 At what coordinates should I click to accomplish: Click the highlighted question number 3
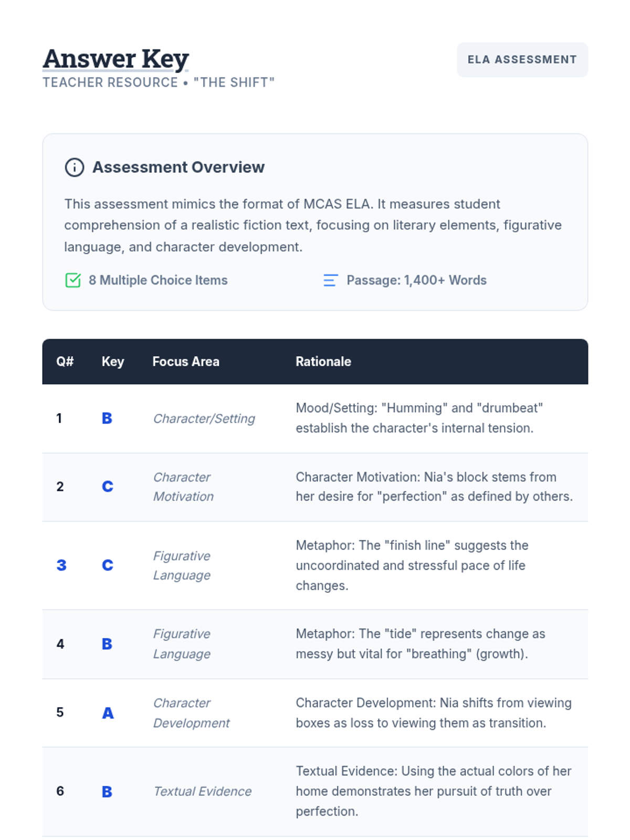(61, 565)
